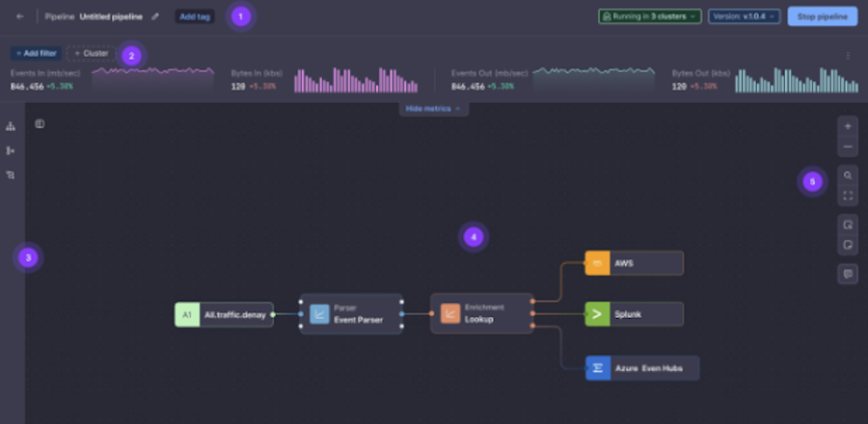Click the Events Out sparkline chart
The height and width of the screenshot is (424, 868).
coord(593,79)
